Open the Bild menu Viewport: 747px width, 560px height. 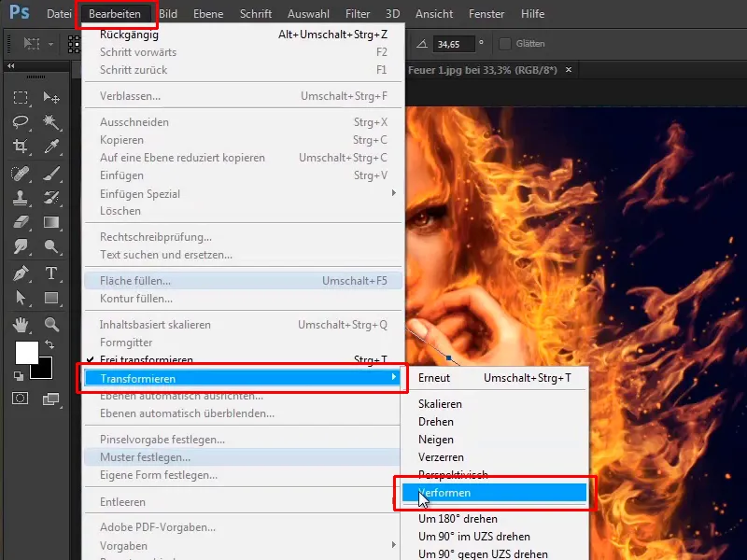168,14
